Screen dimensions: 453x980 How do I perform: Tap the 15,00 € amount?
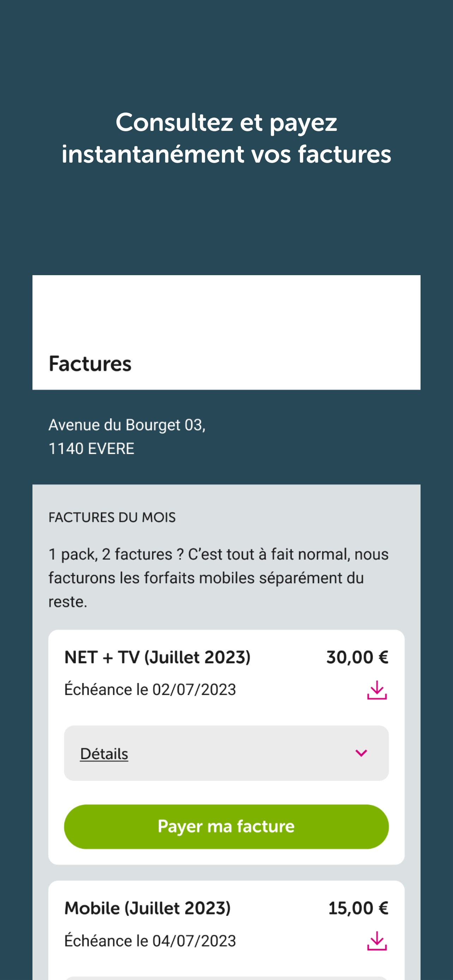[x=358, y=908]
